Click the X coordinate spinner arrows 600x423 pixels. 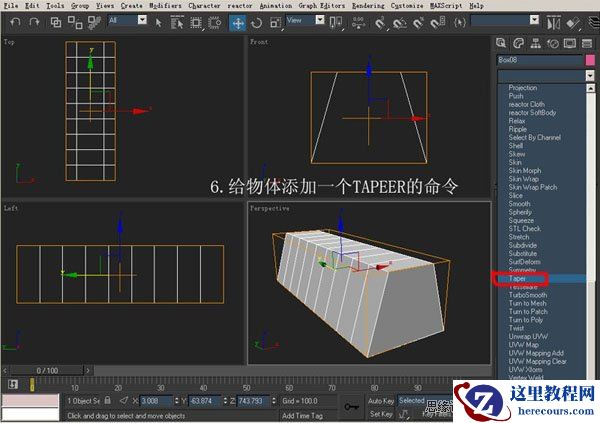click(176, 401)
